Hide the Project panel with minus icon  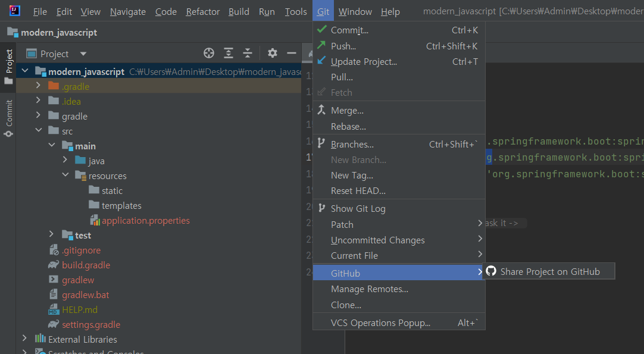pos(292,54)
